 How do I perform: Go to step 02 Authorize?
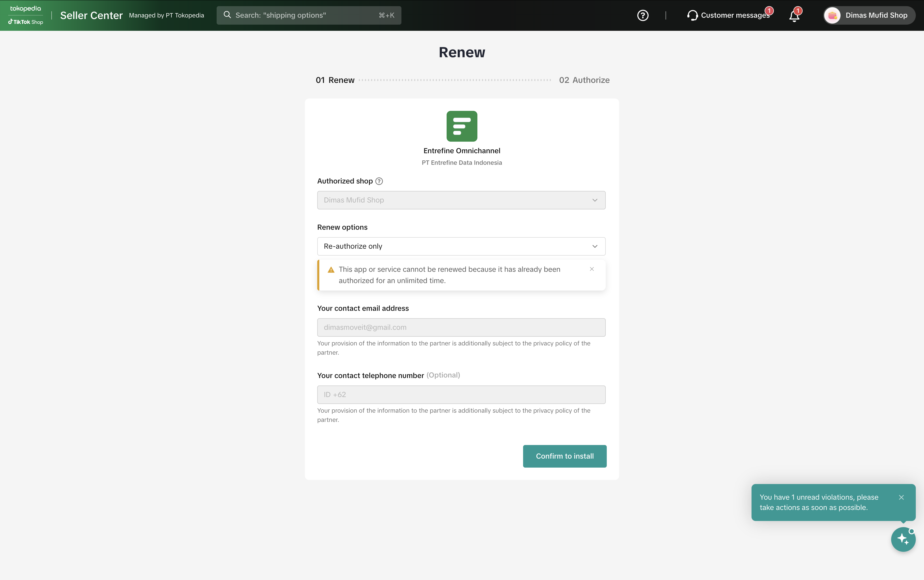pos(584,80)
